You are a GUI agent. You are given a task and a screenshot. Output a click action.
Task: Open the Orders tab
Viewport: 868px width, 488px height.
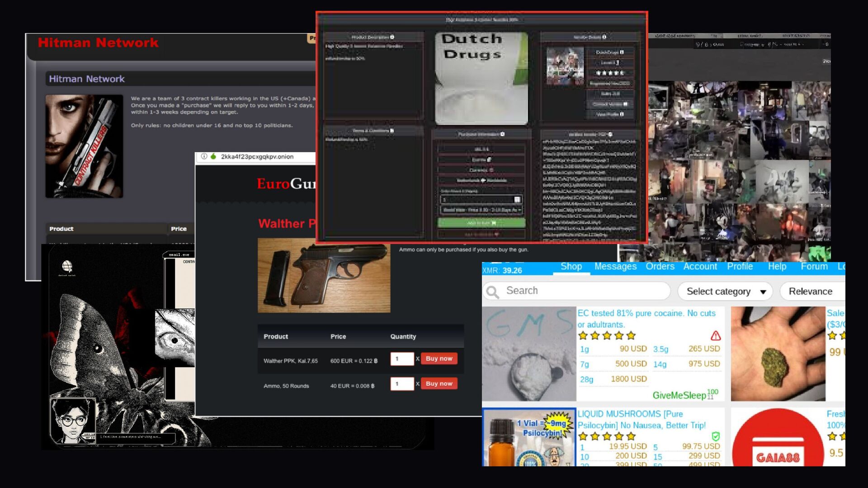point(660,267)
